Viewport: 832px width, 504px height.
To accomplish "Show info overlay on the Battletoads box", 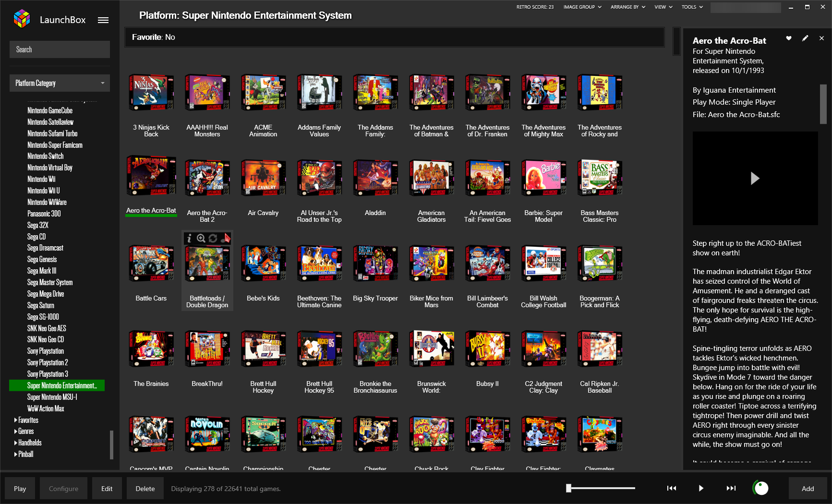I will click(189, 238).
